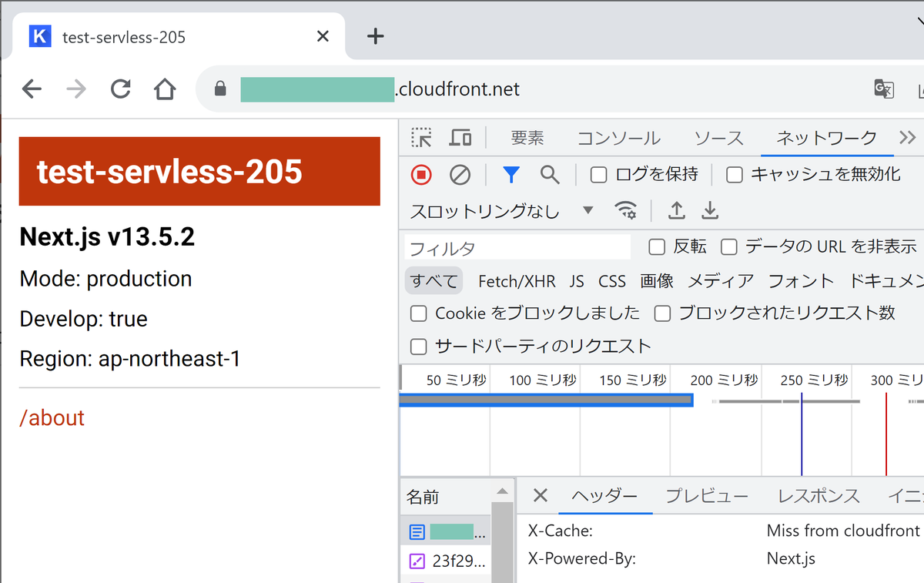This screenshot has height=583, width=924.
Task: Click the scroll-up arrow in name list
Action: coord(502,491)
